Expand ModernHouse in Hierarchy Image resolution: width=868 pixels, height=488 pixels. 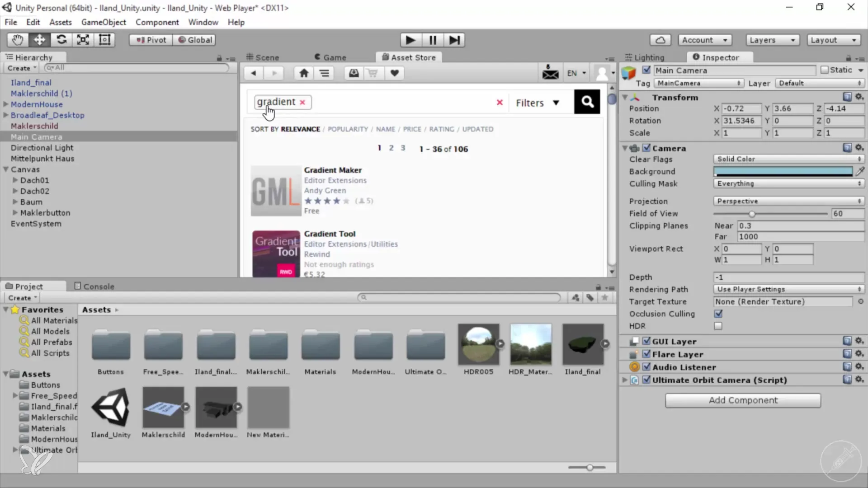6,104
